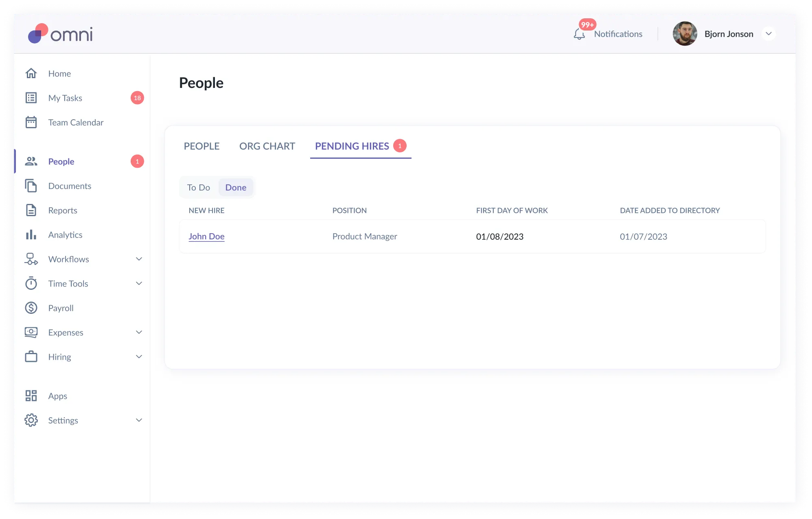This screenshot has height=519, width=812.
Task: Expand the Hiring section chevron
Action: click(x=139, y=357)
